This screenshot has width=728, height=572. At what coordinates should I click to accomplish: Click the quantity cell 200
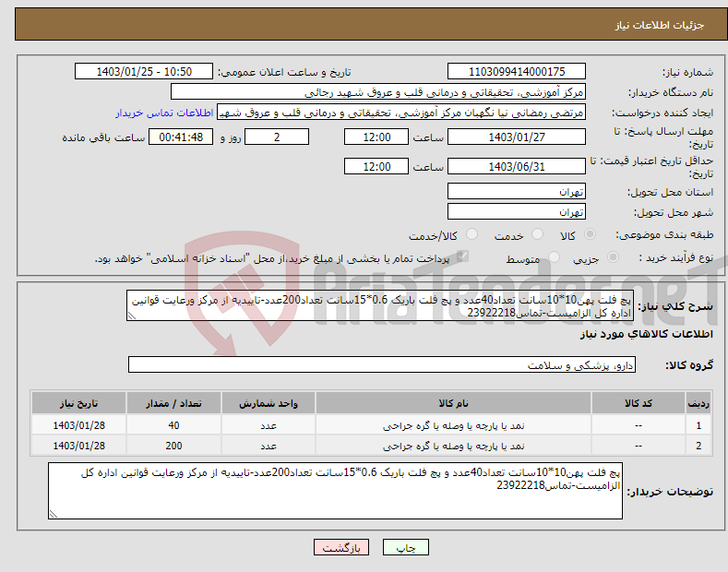click(173, 446)
